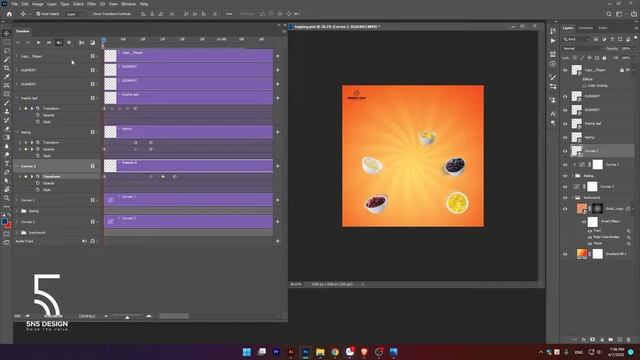Select the Rectangular Marquee tool
This screenshot has width=640, height=360.
point(7,42)
